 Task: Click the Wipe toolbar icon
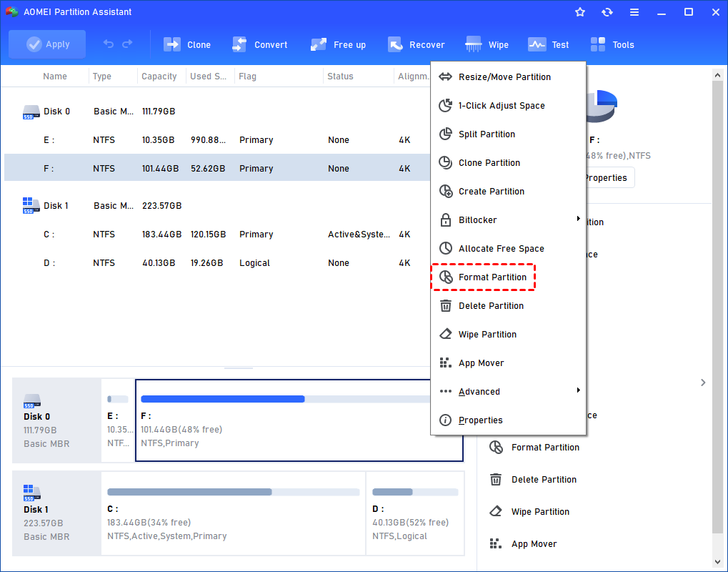pos(474,44)
